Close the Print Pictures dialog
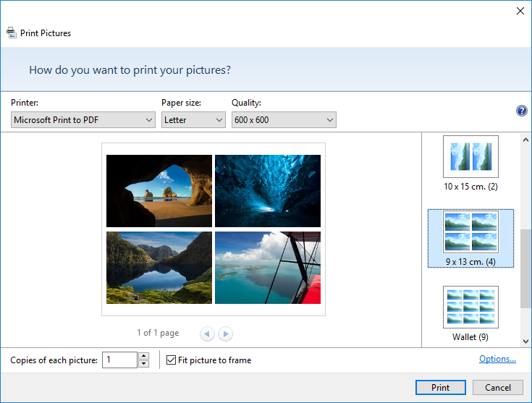The width and height of the screenshot is (532, 403). (520, 11)
